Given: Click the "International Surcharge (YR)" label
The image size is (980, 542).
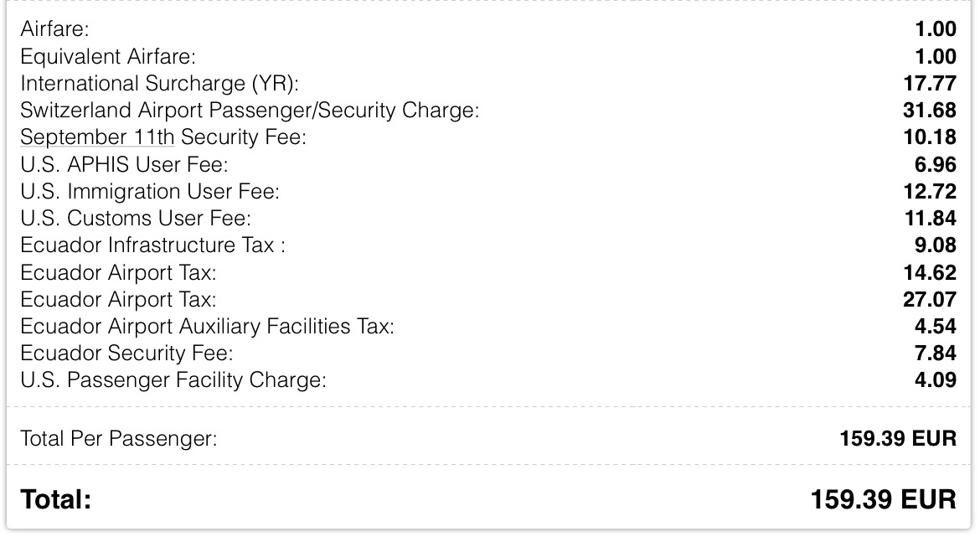Looking at the screenshot, I should tap(159, 84).
